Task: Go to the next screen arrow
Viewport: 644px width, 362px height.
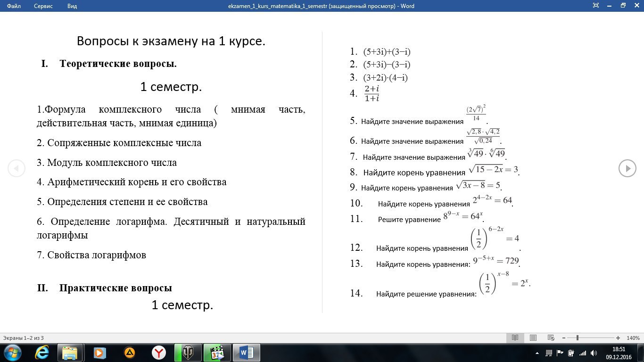Action: [x=627, y=168]
